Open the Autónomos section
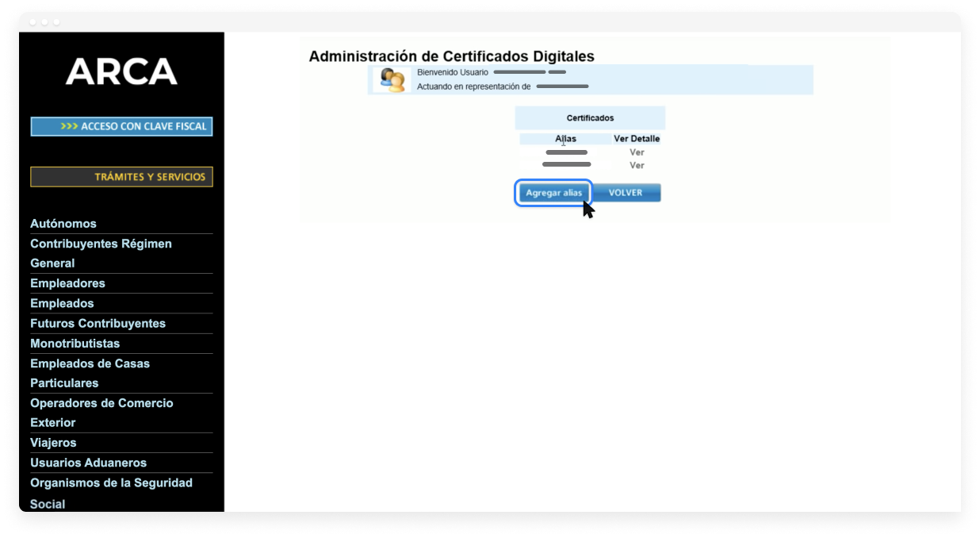 63,224
